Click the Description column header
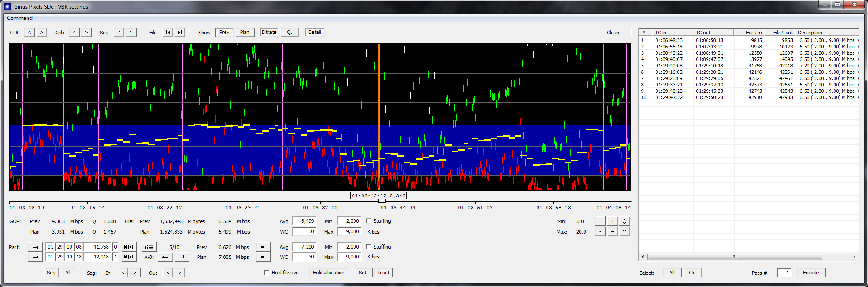The height and width of the screenshot is (287, 868). 827,33
